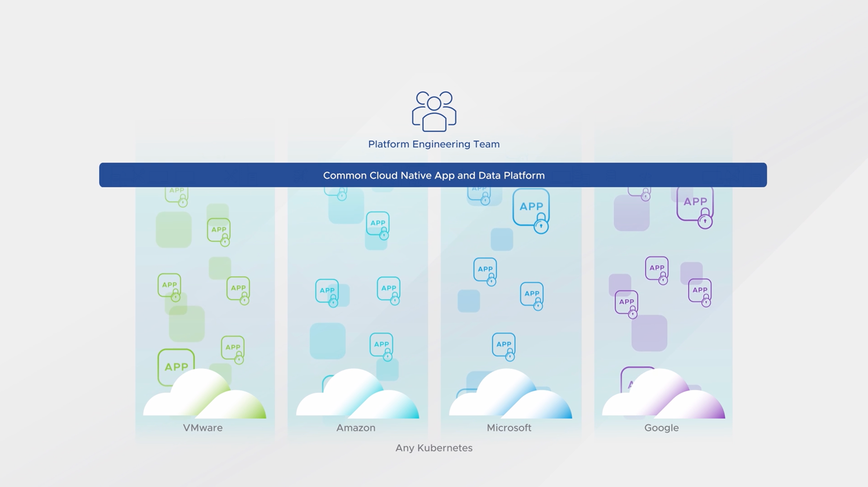
Task: Click the green VMware cloud icon
Action: point(205,393)
